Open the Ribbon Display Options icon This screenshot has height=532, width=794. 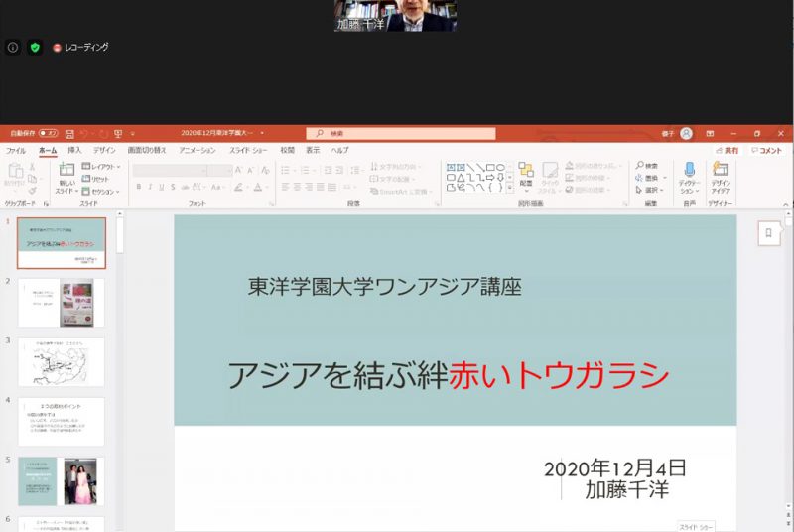[710, 134]
